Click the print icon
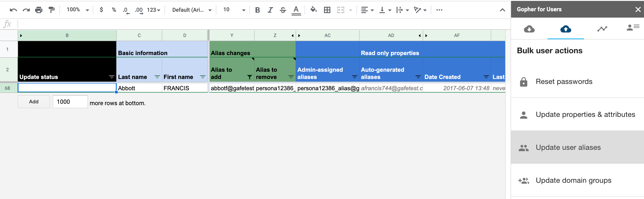 pos(39,10)
